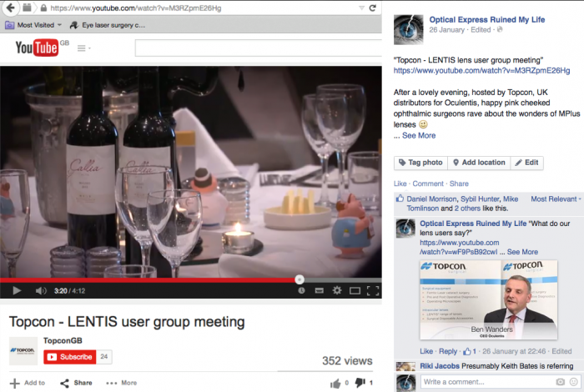584x392 pixels.
Task: Click the Watch Later clock icon
Action: (302, 290)
